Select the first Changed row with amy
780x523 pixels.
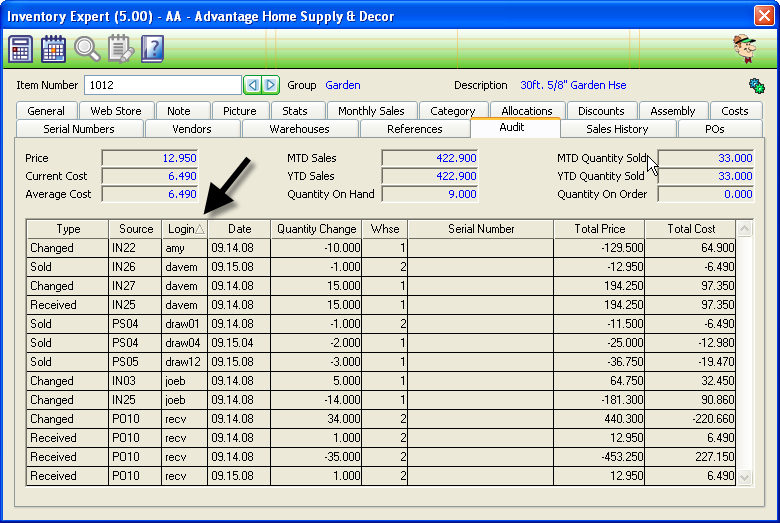68,248
